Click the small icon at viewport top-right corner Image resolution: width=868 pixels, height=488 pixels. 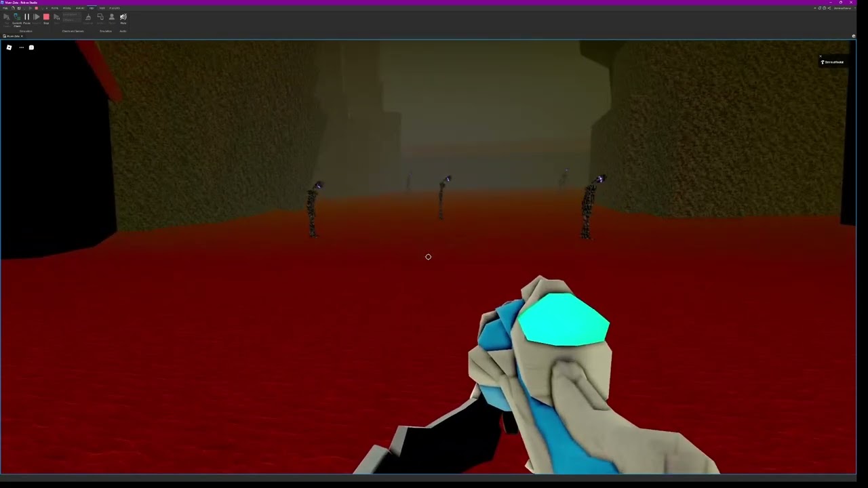pos(853,36)
